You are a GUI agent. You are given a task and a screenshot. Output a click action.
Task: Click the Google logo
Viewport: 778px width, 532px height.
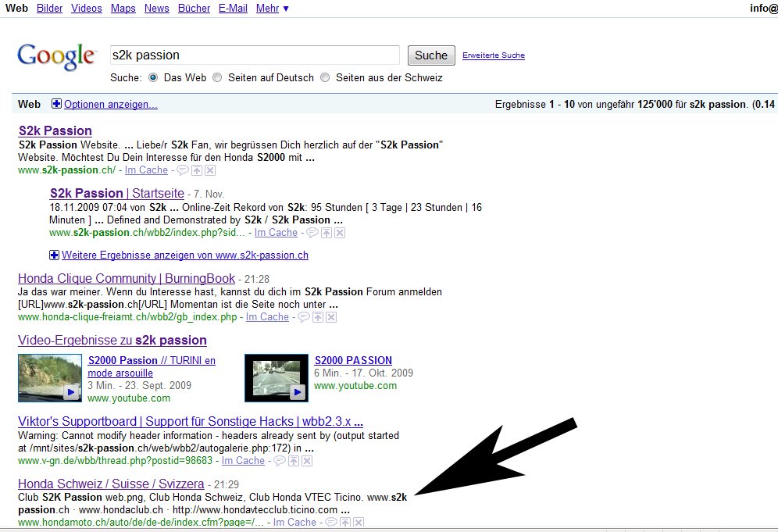56,56
